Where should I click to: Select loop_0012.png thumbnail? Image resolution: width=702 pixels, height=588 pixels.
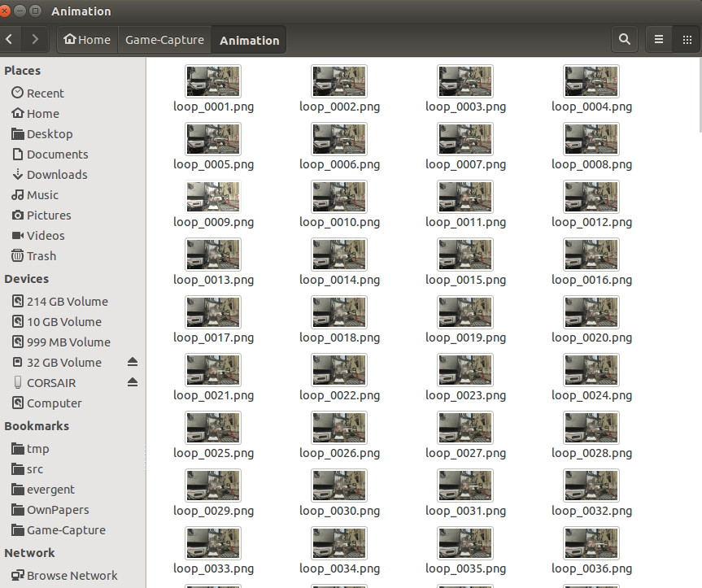tap(591, 197)
